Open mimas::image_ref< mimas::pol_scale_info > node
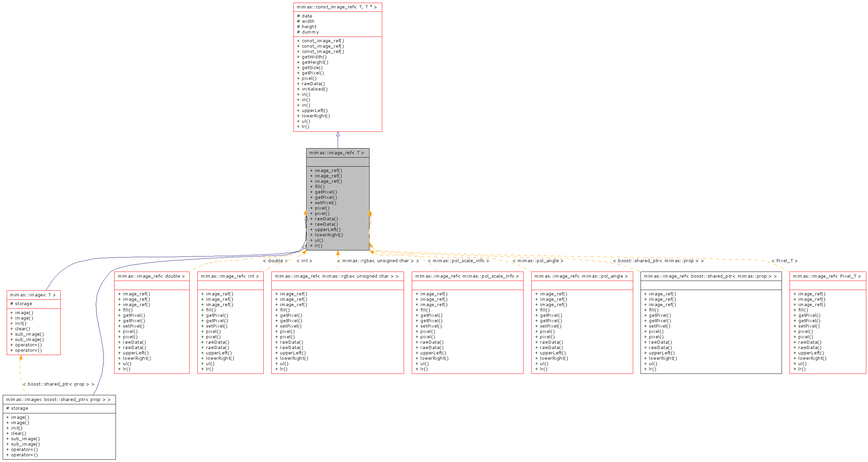The width and height of the screenshot is (868, 462). coord(467,276)
